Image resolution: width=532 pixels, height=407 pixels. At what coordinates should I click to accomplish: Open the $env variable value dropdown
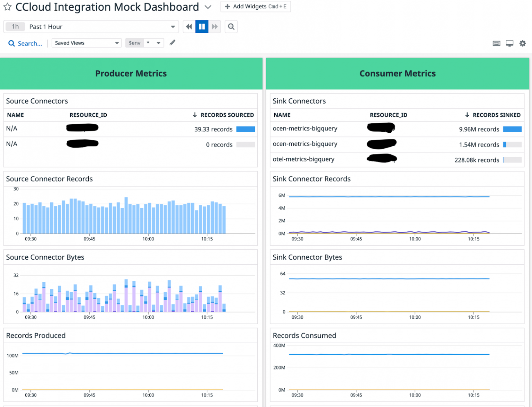(x=153, y=43)
